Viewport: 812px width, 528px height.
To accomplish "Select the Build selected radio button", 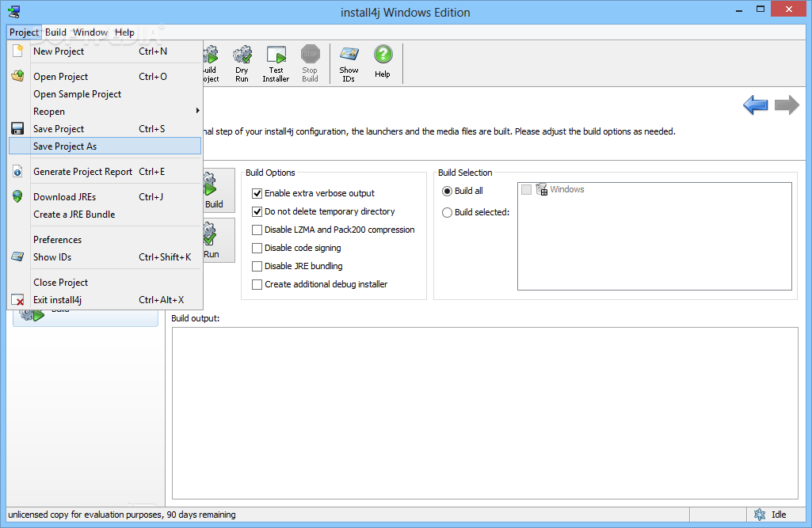I will point(447,212).
